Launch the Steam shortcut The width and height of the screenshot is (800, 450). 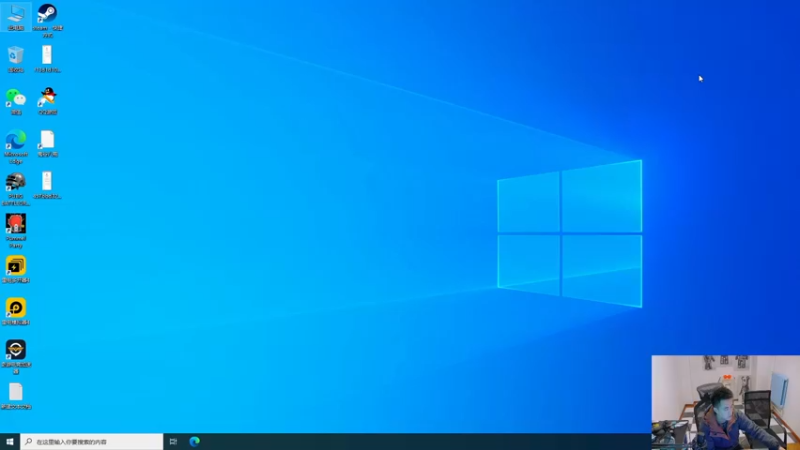[x=47, y=19]
